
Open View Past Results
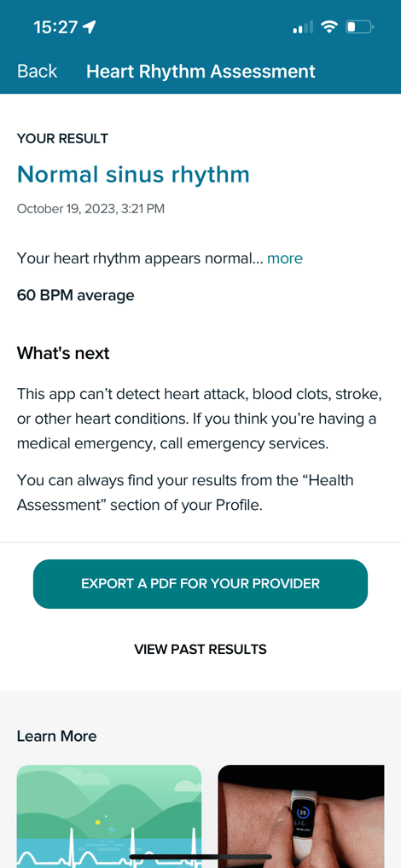200,649
